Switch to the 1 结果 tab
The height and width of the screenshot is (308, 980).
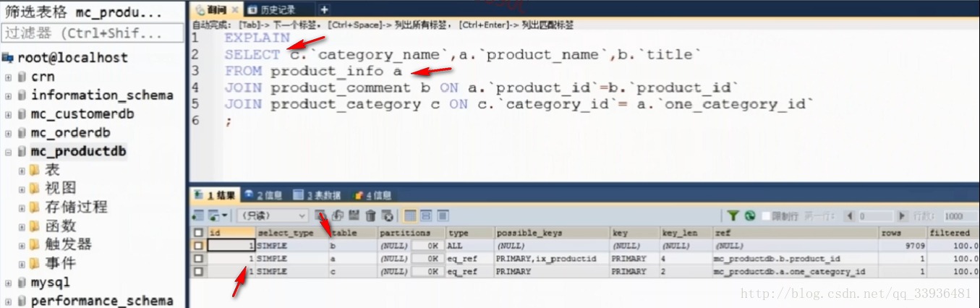pyautogui.click(x=215, y=195)
